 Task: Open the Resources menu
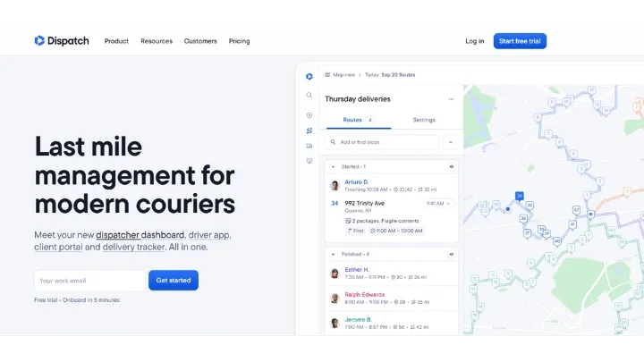pos(157,41)
